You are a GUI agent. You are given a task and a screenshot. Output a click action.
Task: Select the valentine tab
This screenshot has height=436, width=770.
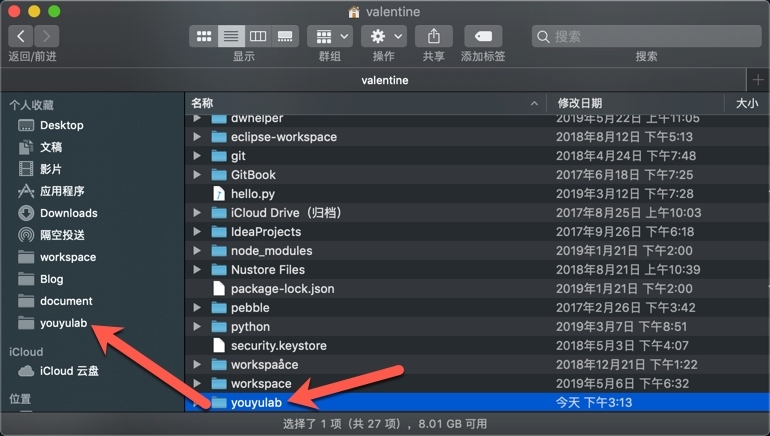click(383, 80)
